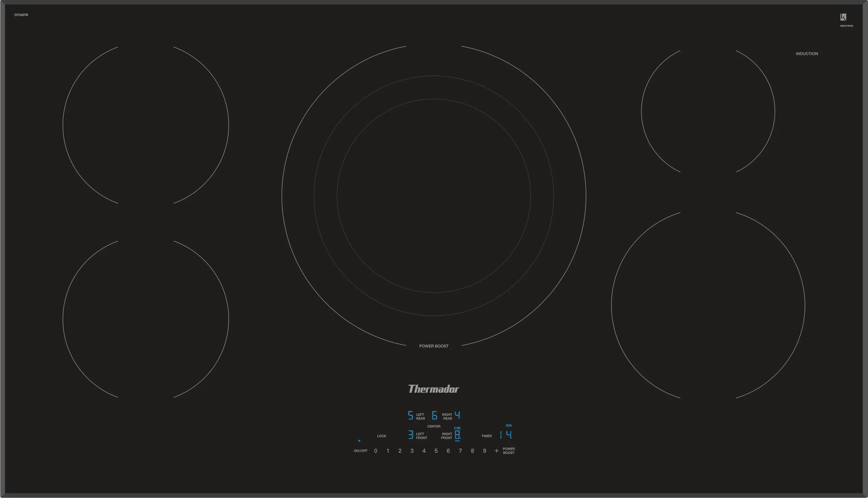Image resolution: width=868 pixels, height=498 pixels.
Task: Tap heat level 7 on number row
Action: (x=460, y=451)
